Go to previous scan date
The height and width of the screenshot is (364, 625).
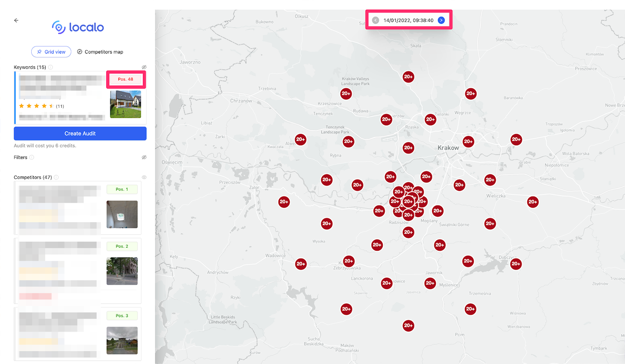pyautogui.click(x=375, y=20)
